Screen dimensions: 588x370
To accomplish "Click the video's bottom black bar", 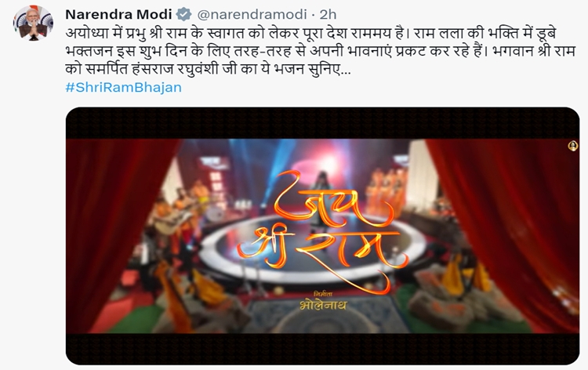I will pos(322,349).
